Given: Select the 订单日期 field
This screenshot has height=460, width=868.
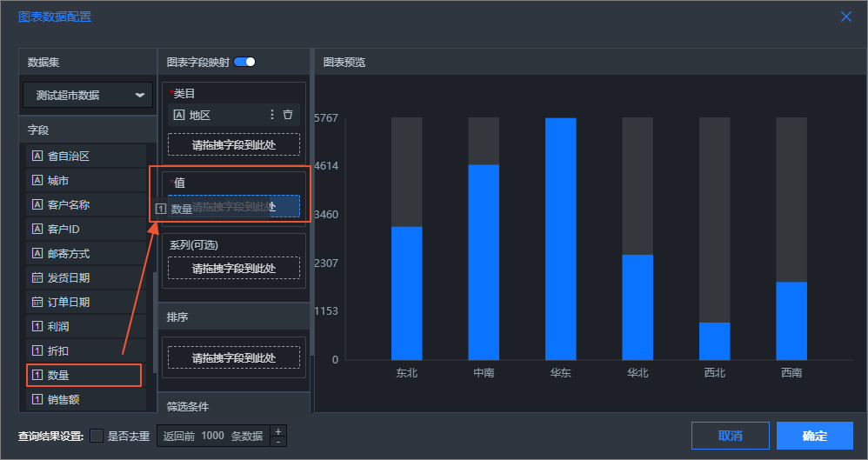Looking at the screenshot, I should [x=86, y=303].
